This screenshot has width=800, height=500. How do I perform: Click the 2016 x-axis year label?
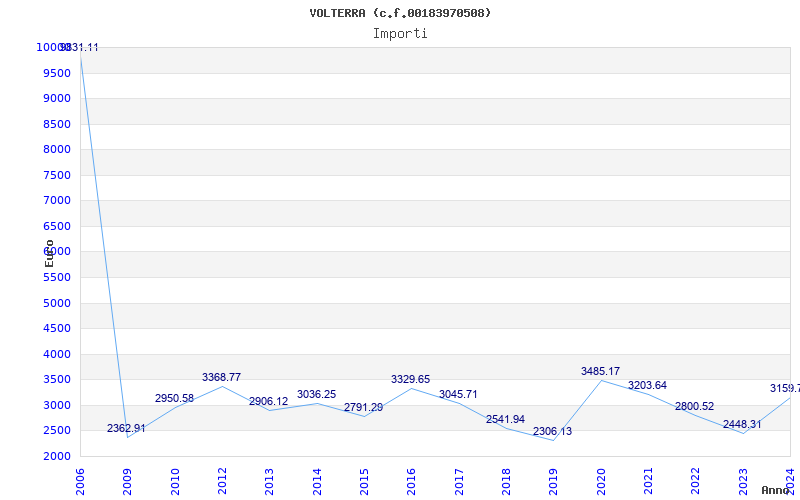point(411,482)
